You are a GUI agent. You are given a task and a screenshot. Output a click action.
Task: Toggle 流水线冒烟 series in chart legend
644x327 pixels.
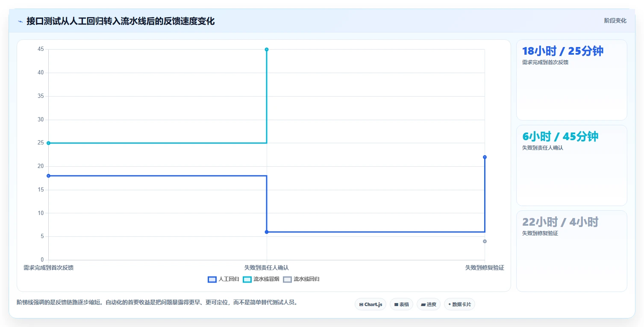pos(261,279)
